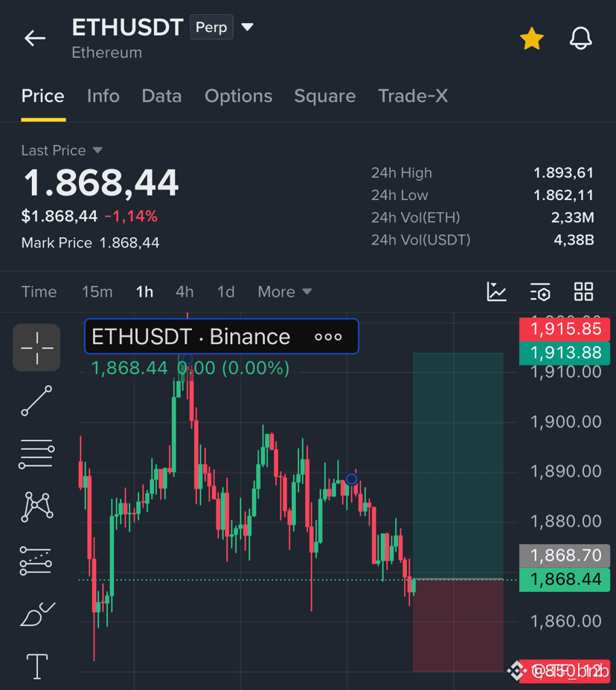The height and width of the screenshot is (690, 616).
Task: Expand the More intervals dropdown
Action: [285, 291]
